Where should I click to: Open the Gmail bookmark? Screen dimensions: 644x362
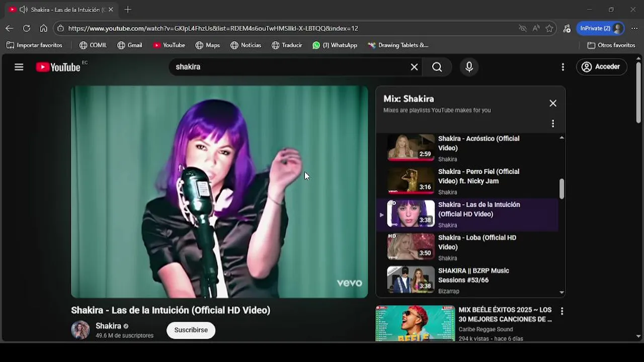130,45
